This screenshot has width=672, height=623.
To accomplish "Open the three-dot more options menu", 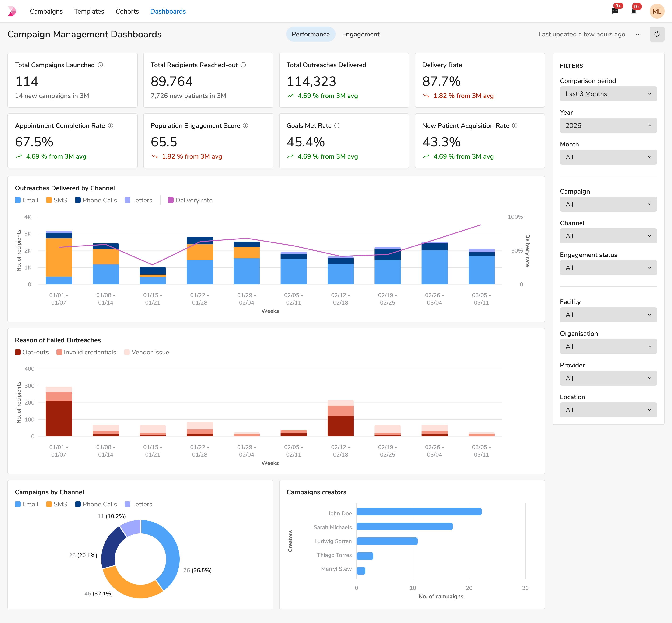I will click(638, 34).
